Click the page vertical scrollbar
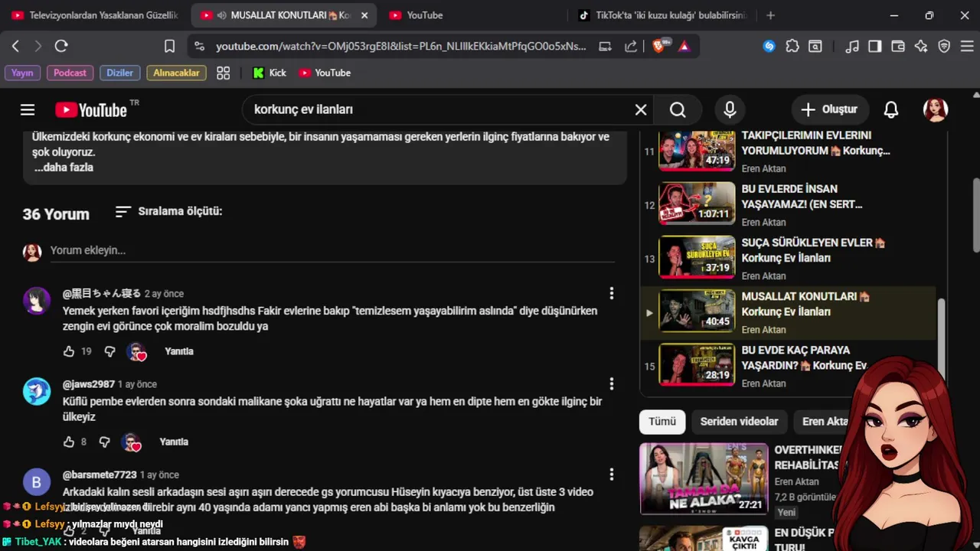The height and width of the screenshot is (551, 980). (975, 214)
